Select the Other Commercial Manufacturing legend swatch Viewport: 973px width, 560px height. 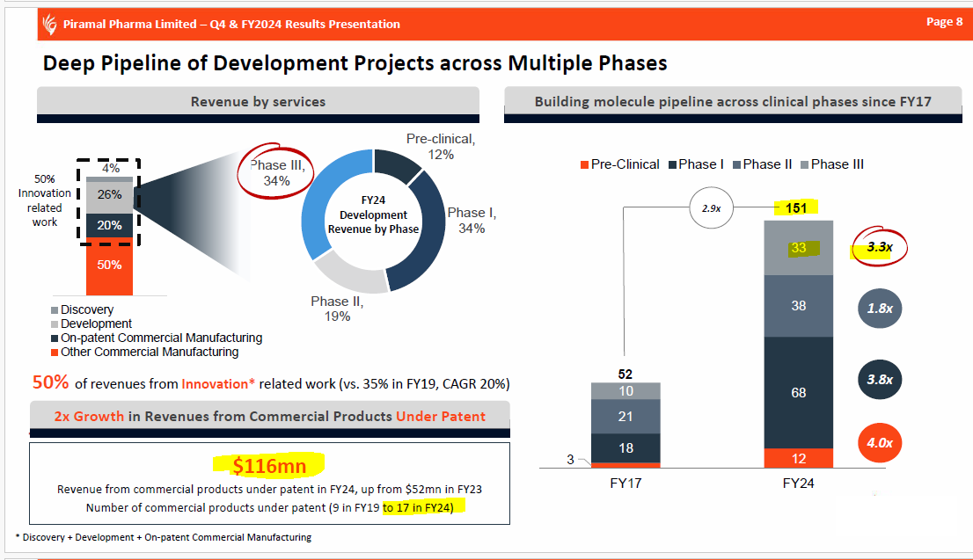55,353
